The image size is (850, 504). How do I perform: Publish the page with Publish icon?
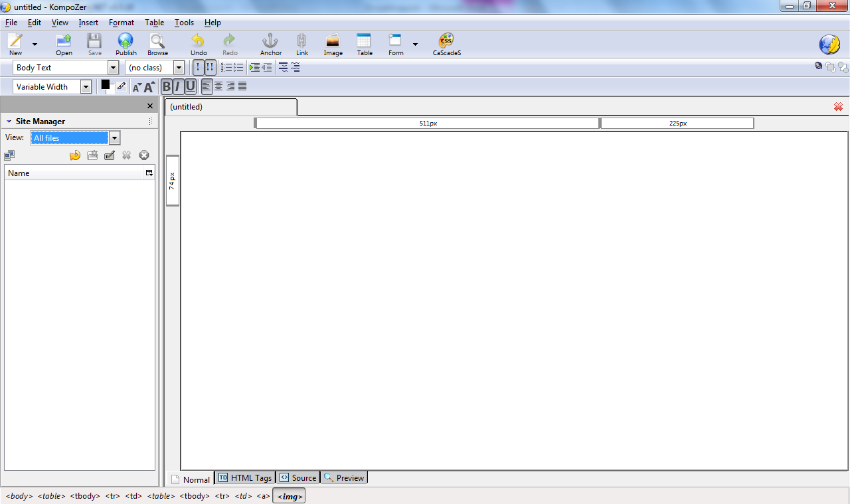(x=126, y=44)
